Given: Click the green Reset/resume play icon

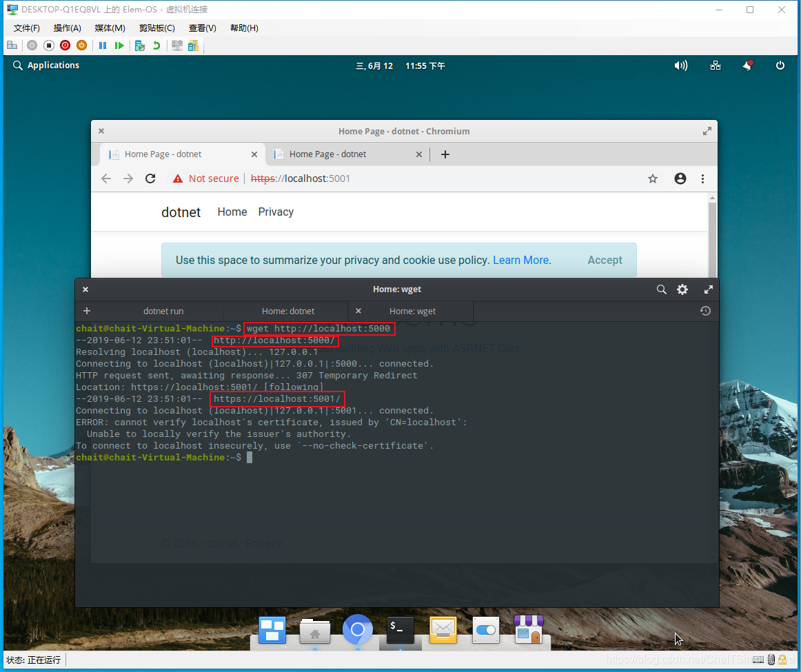Looking at the screenshot, I should [119, 45].
